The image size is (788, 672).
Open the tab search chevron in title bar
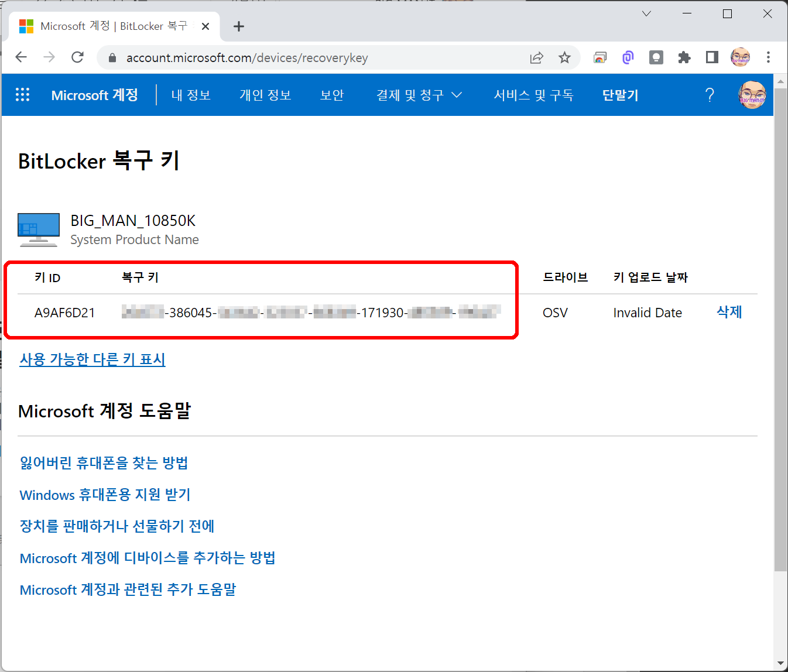[x=646, y=13]
